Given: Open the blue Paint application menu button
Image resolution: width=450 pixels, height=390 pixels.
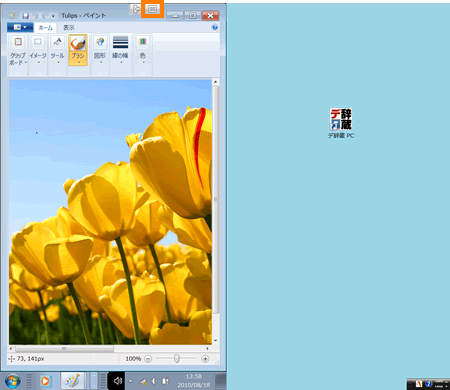Looking at the screenshot, I should tap(20, 27).
